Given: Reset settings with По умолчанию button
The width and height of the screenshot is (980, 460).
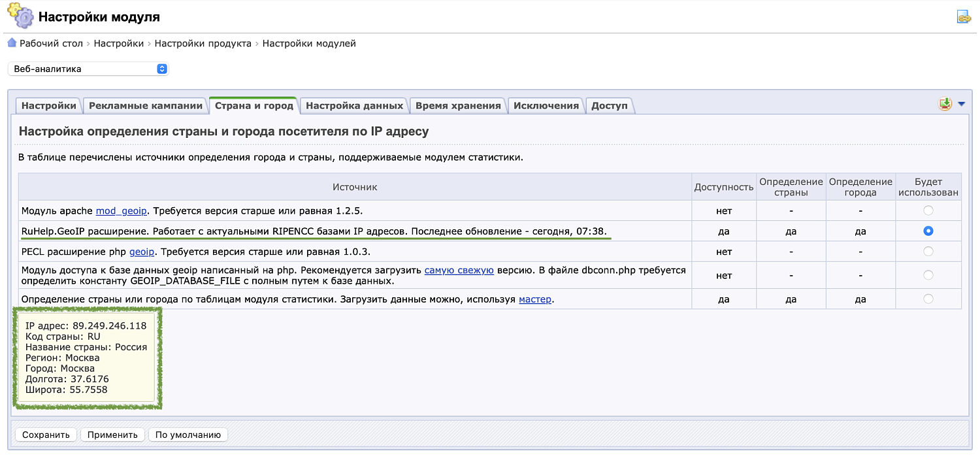Looking at the screenshot, I should tap(188, 435).
